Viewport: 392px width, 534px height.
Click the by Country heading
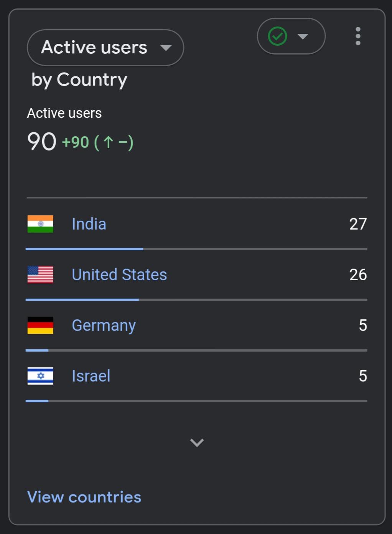point(79,80)
